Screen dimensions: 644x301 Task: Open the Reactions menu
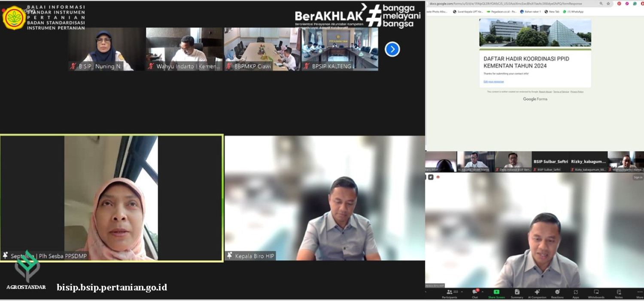click(557, 292)
